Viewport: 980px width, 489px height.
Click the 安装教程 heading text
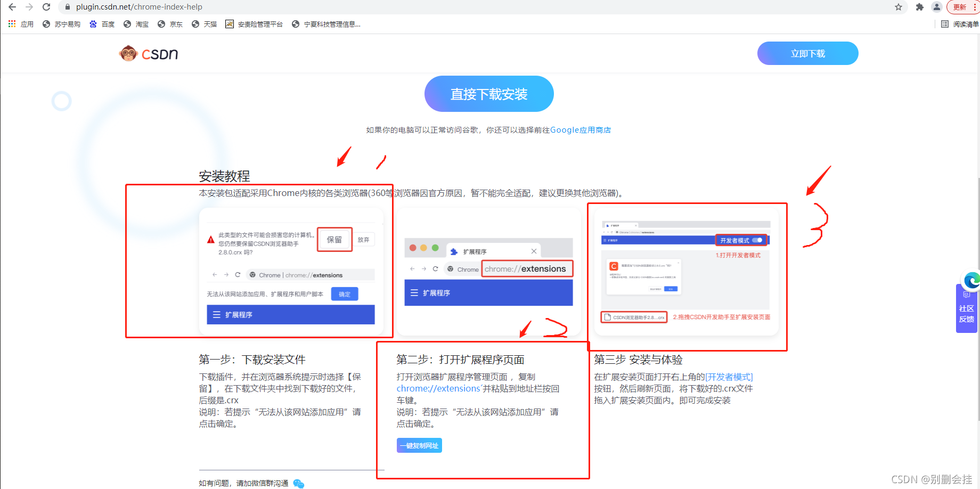(x=224, y=176)
